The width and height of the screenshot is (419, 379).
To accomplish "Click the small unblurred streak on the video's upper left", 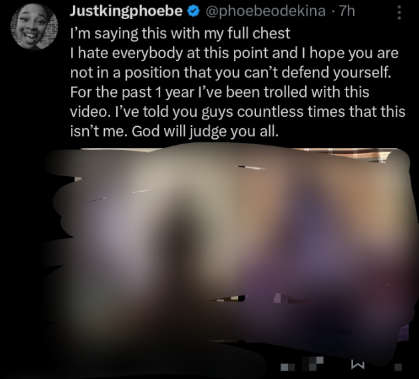I will tap(96, 200).
